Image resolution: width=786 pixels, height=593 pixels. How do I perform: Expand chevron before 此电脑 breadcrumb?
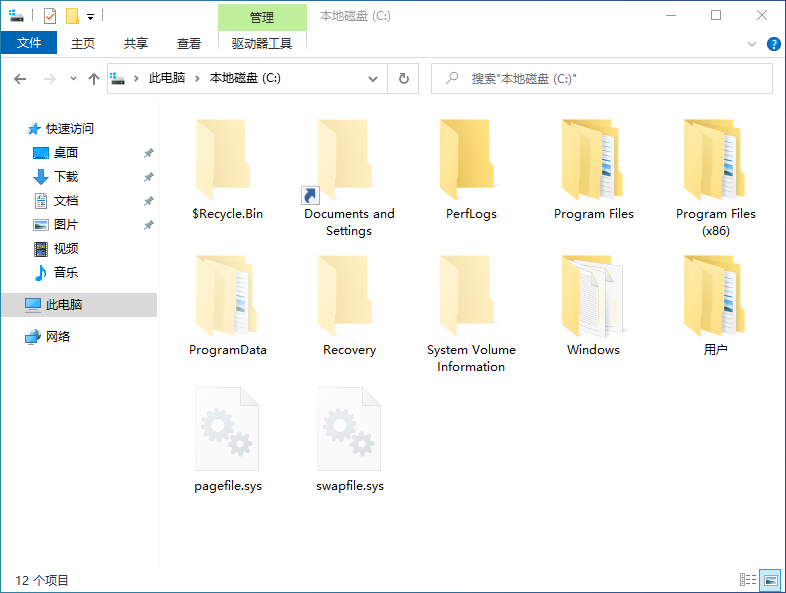click(x=136, y=79)
